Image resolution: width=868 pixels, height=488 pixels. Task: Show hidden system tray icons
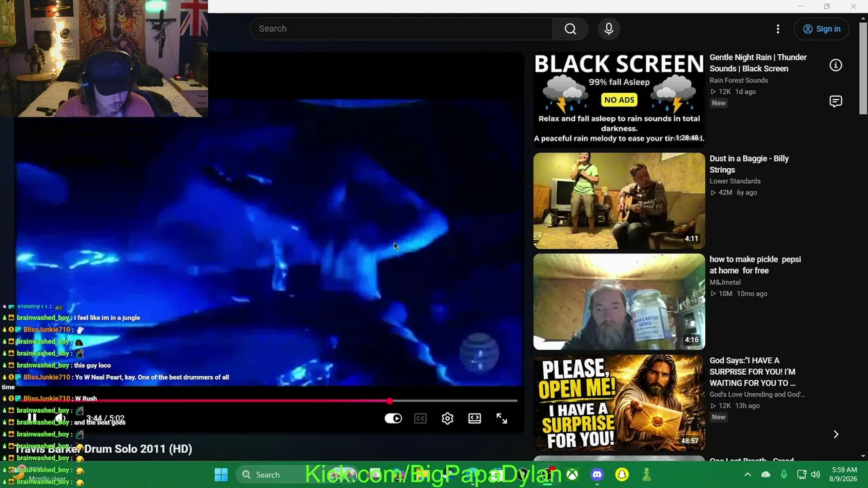click(747, 474)
